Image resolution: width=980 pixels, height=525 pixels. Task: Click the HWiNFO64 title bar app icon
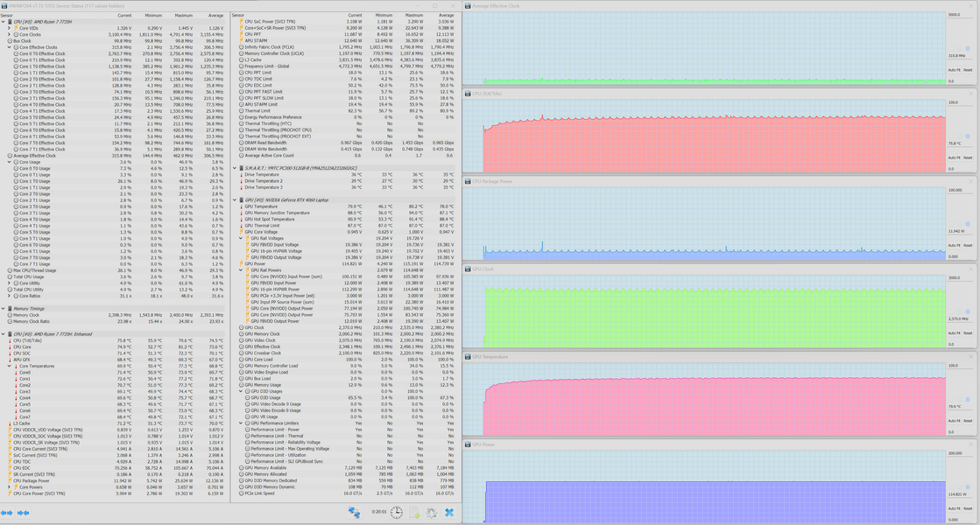(4, 5)
